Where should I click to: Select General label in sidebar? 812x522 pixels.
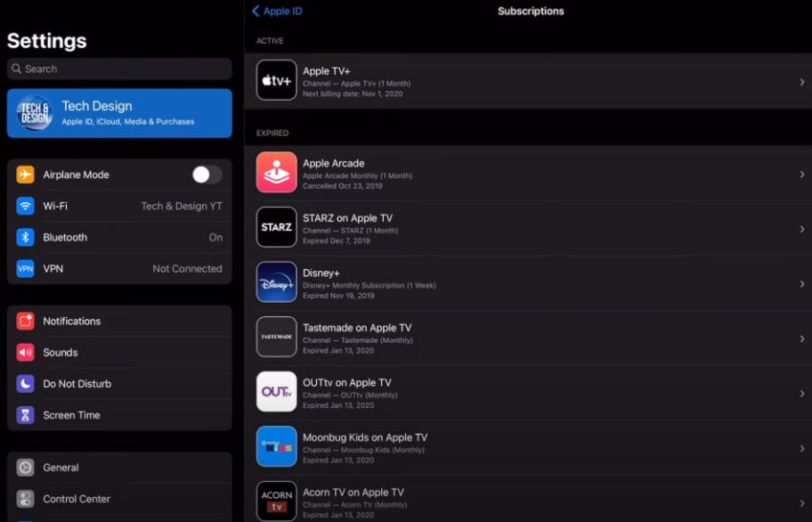[x=60, y=467]
